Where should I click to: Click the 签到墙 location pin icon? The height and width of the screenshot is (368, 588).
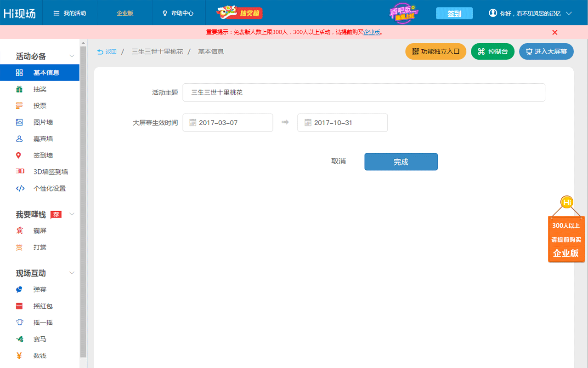tap(19, 155)
